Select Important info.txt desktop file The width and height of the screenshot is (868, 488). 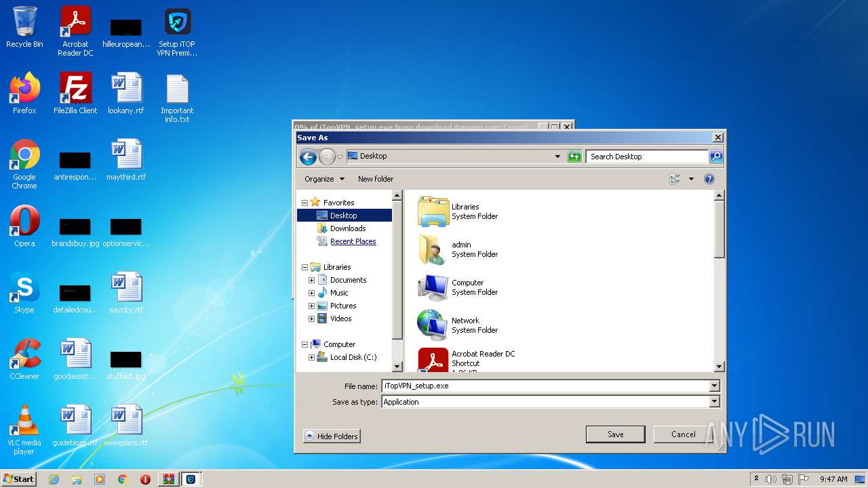point(177,98)
